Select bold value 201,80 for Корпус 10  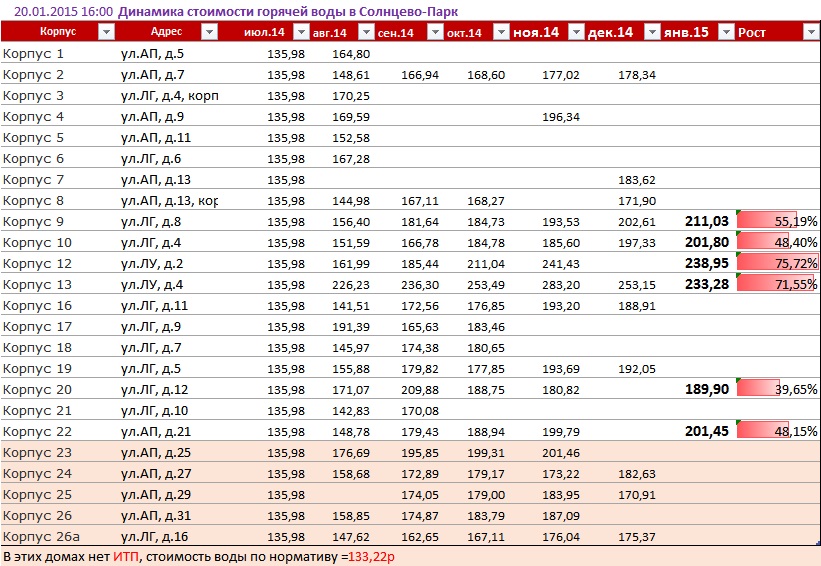coord(707,242)
